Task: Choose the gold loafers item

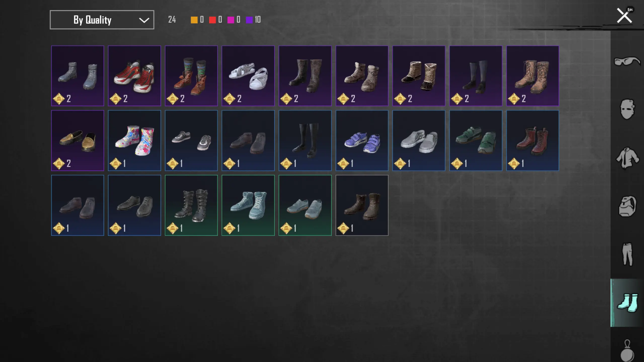Action: click(78, 140)
